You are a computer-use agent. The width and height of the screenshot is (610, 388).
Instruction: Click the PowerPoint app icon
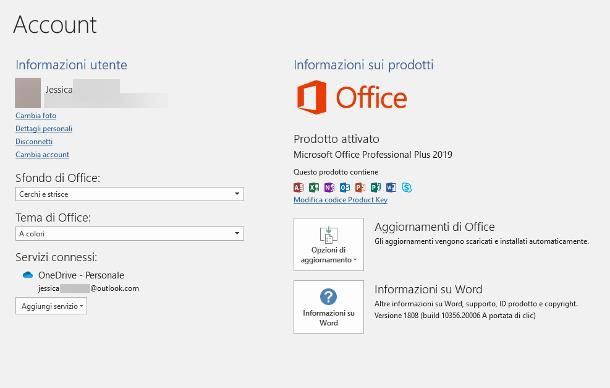pyautogui.click(x=360, y=187)
